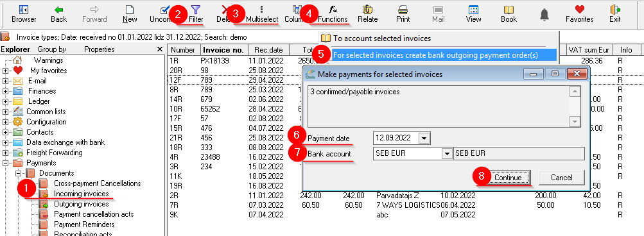
Task: Select Incoming invoices in tree
Action: pos(82,194)
